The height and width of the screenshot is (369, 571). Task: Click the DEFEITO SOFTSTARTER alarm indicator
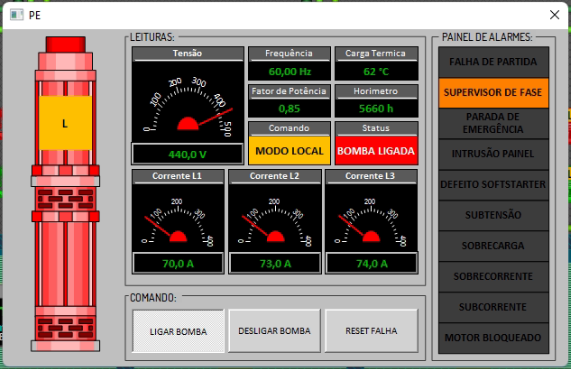click(x=493, y=184)
